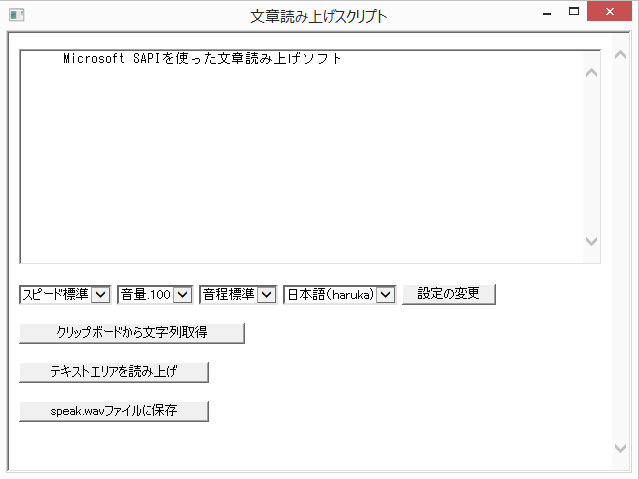
Task: Click クリップボードから文字列取得 button
Action: (x=132, y=333)
